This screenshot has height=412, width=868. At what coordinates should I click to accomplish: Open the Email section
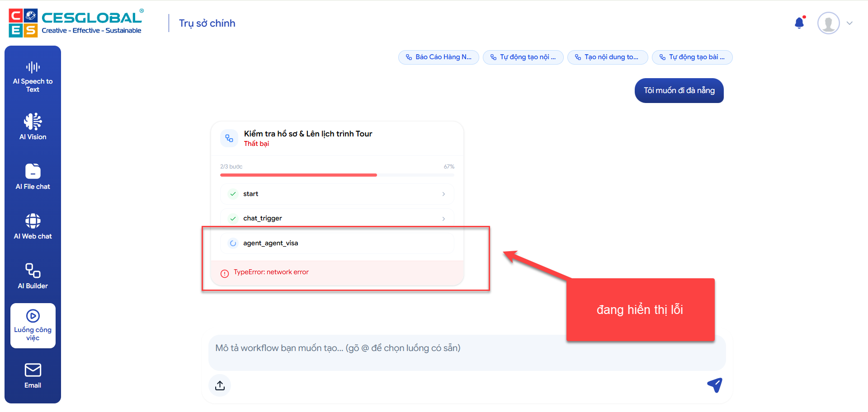point(33,375)
